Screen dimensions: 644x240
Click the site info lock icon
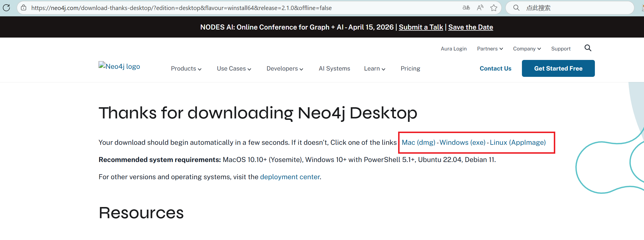coord(24,8)
